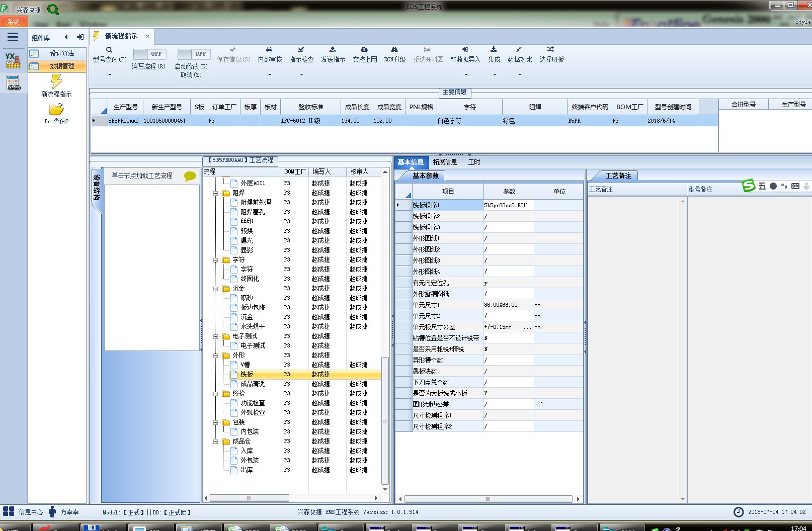
Task: Click the green search icon in title bar
Action: pyautogui.click(x=53, y=9)
